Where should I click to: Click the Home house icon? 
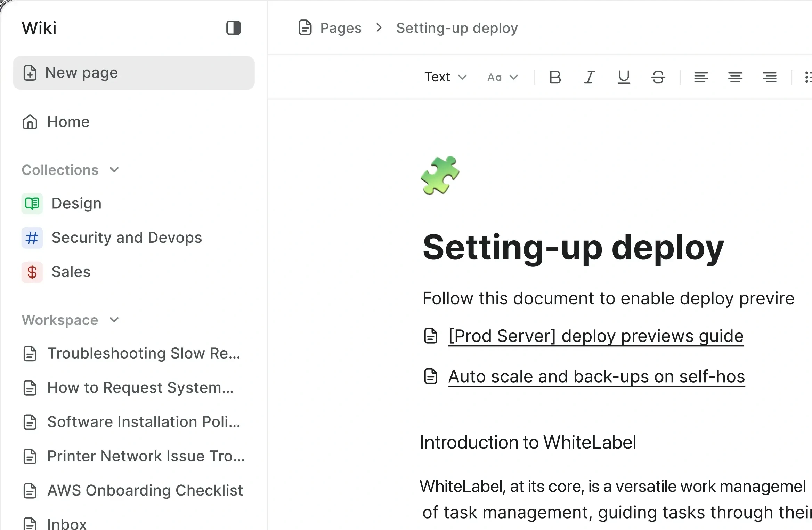pyautogui.click(x=30, y=122)
